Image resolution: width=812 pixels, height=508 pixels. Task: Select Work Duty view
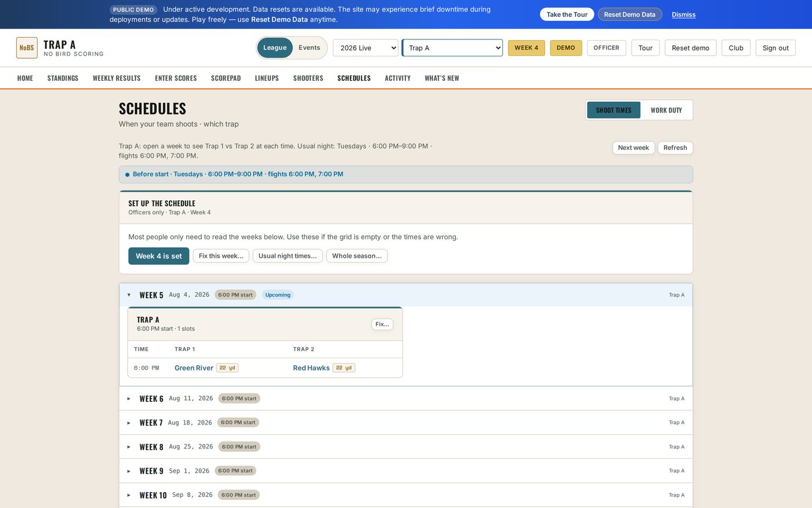(666, 110)
